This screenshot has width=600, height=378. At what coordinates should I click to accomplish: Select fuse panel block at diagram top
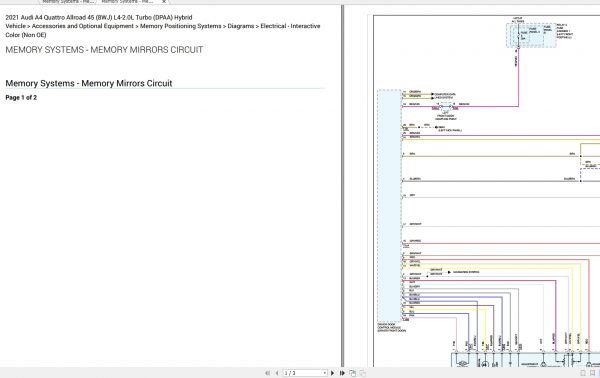tap(531, 35)
